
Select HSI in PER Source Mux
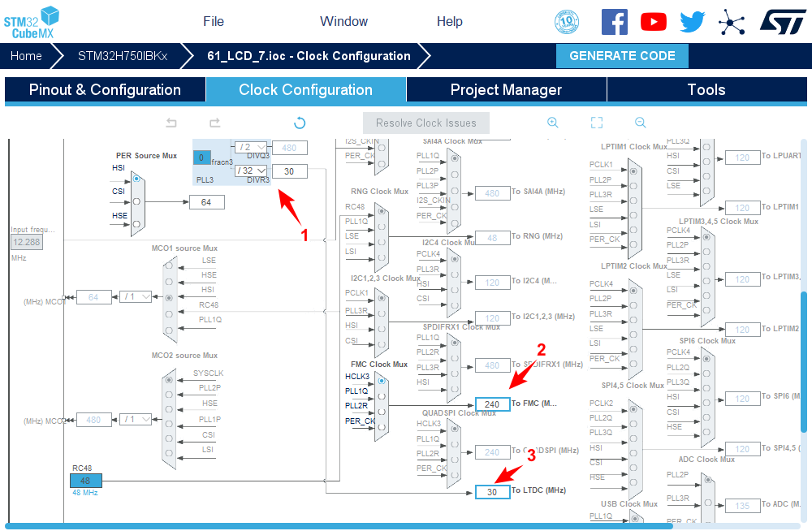(136, 179)
